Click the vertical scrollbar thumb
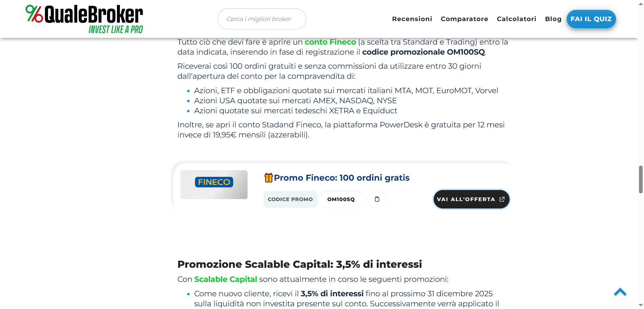The height and width of the screenshot is (309, 644). tap(641, 179)
